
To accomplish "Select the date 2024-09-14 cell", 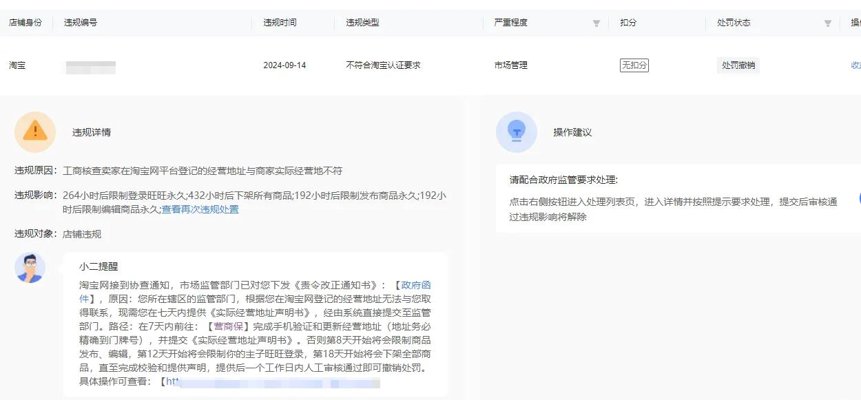I will (284, 65).
